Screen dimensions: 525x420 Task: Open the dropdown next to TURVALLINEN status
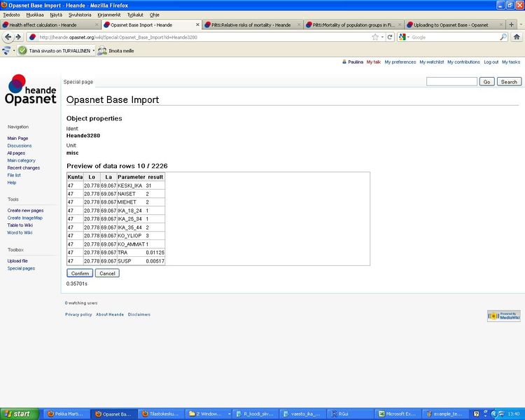coord(93,50)
